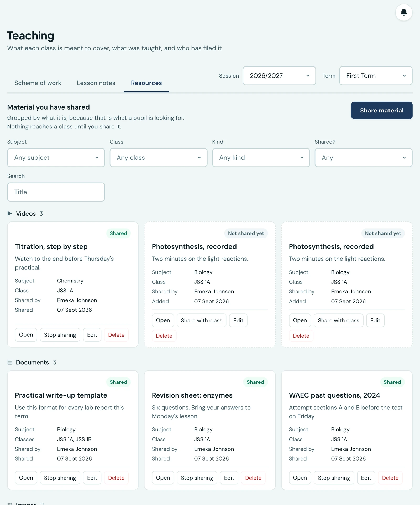Click the Videos section heading
Screen dimensions: 420x505
coord(26,214)
